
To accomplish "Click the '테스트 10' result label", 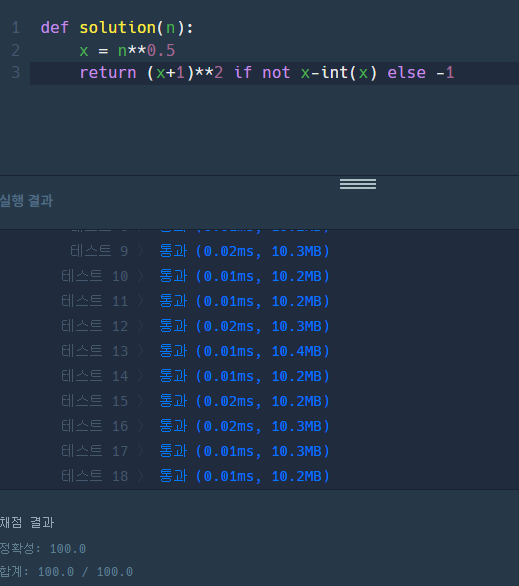I will (x=95, y=276).
